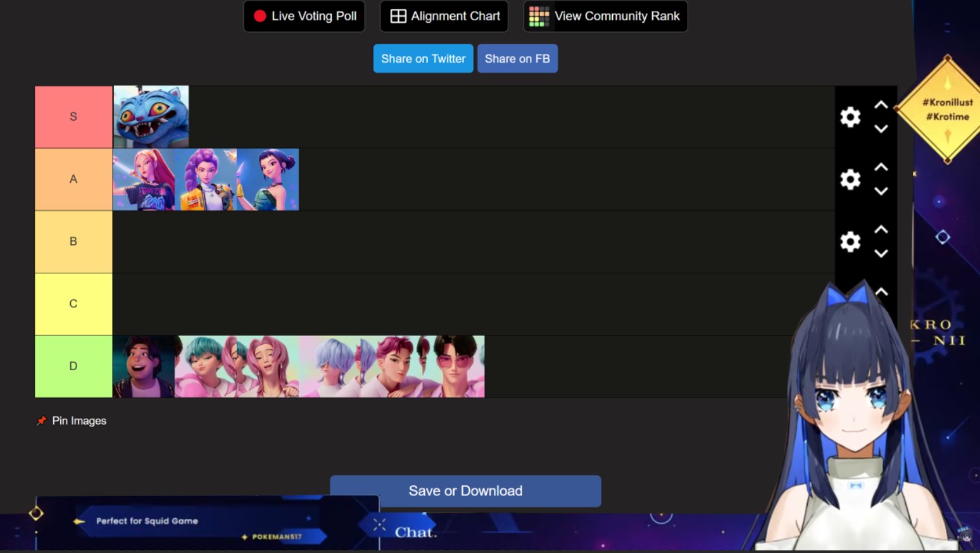Select the teal-haired character in D tier

(206, 366)
